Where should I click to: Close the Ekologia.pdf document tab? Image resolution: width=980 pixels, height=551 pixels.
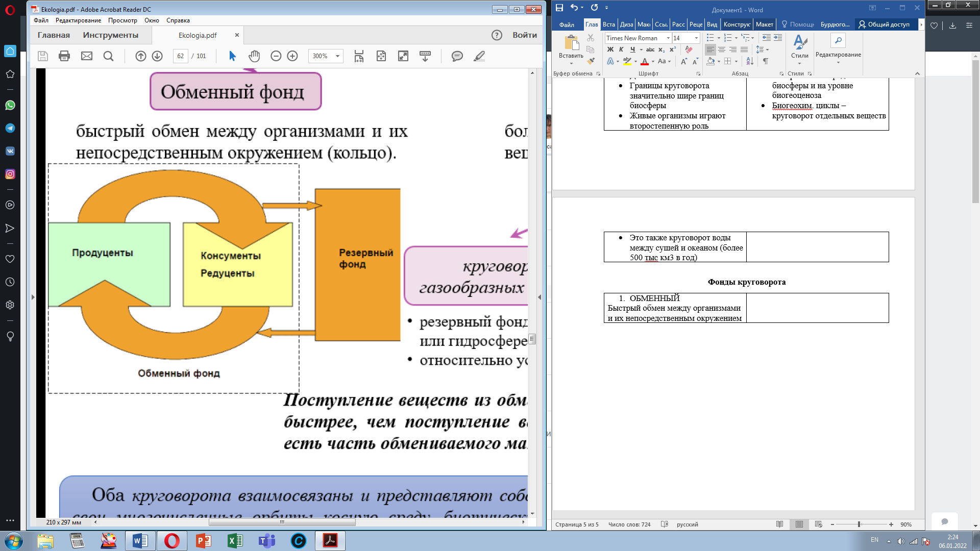point(237,35)
